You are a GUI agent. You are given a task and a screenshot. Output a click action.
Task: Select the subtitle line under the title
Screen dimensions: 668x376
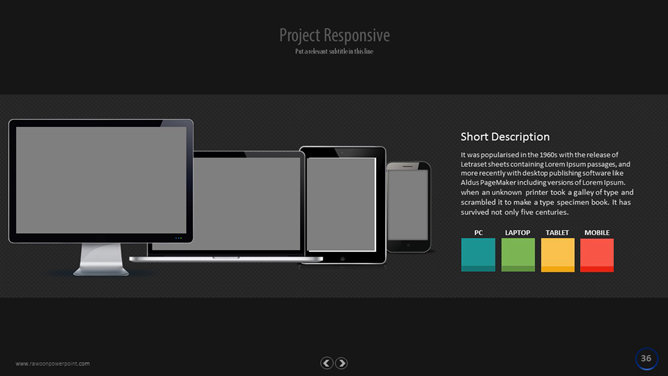pos(334,52)
